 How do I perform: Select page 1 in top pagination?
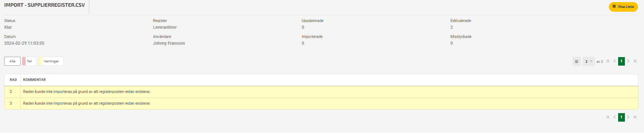click(x=621, y=61)
